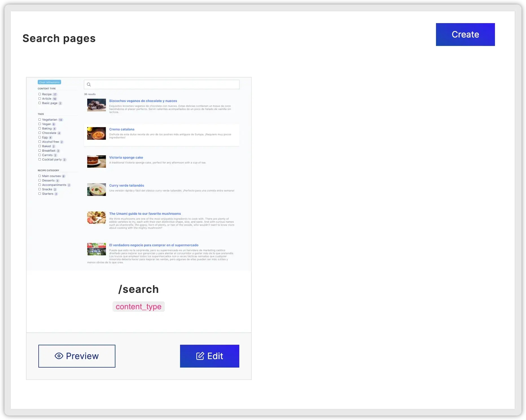Click the Curry verde tailandés thumbnail image
Screen dimensions: 526x420
click(96, 189)
